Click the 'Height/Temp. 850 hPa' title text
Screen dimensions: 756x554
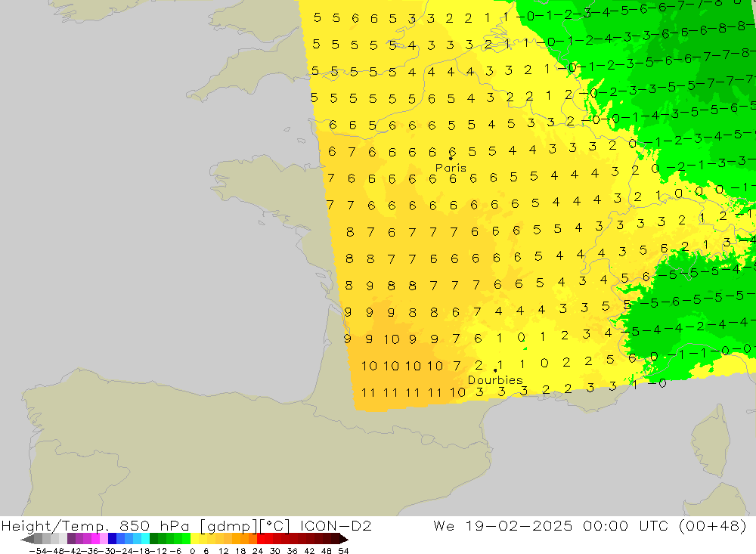(x=97, y=525)
